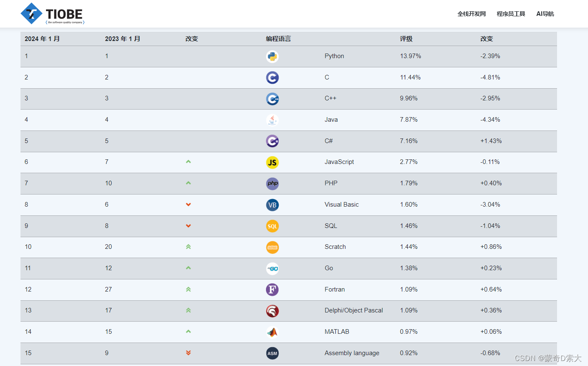This screenshot has width=588, height=366.
Task: Click the 编程语言 column header
Action: point(279,38)
